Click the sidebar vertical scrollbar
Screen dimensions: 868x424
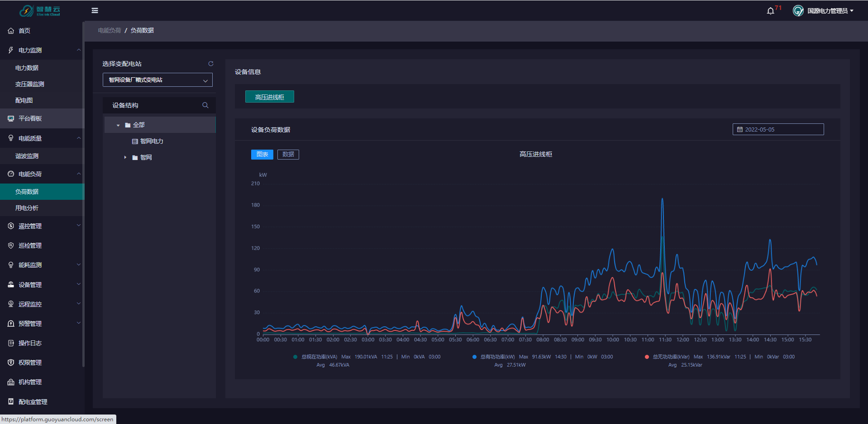click(x=83, y=194)
